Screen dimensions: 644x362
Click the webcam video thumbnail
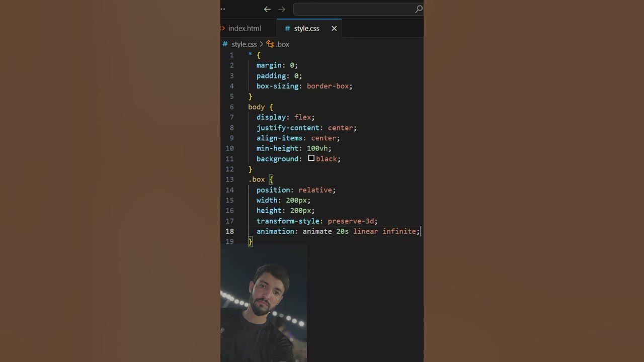point(264,303)
